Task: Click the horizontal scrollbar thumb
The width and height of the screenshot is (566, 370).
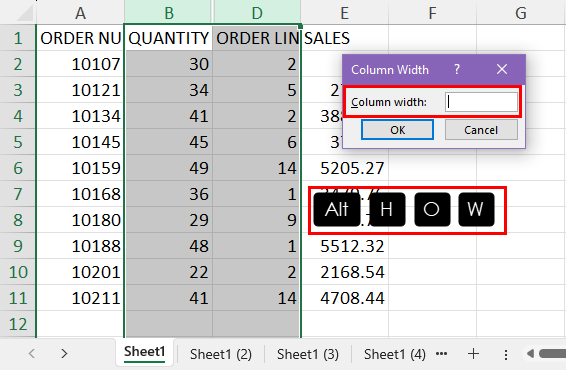Action: [553, 353]
